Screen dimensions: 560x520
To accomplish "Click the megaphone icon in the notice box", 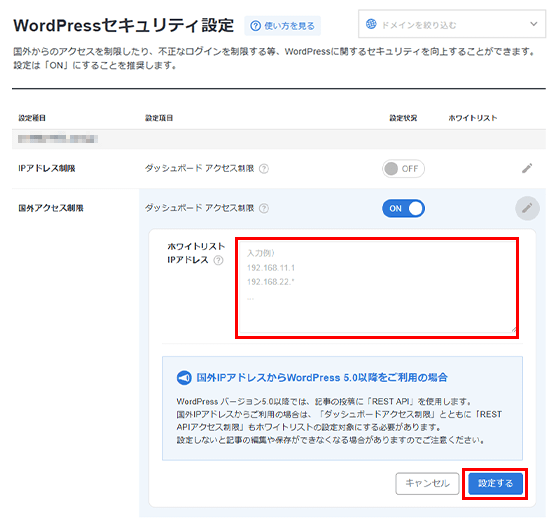I will (184, 378).
